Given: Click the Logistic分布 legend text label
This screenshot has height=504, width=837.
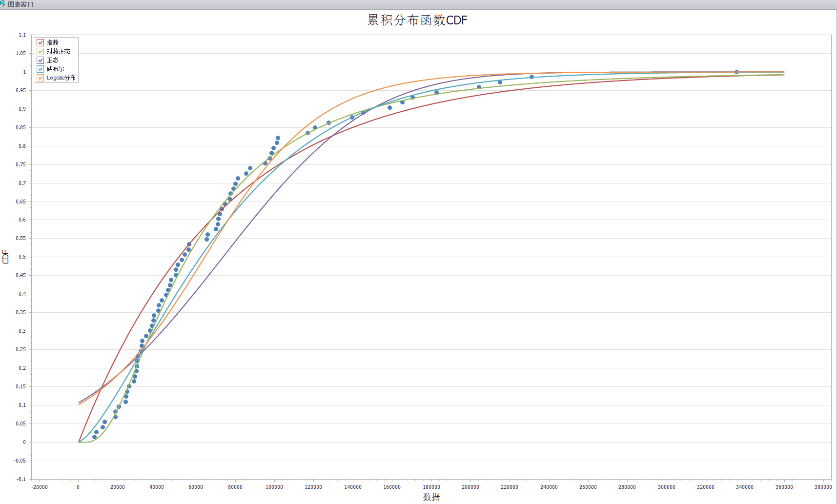Looking at the screenshot, I should pos(61,78).
